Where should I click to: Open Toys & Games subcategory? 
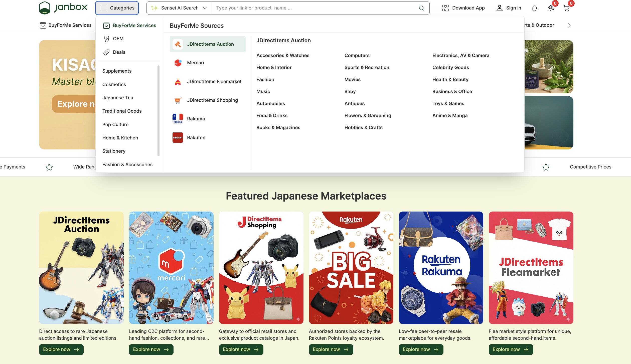tap(448, 104)
